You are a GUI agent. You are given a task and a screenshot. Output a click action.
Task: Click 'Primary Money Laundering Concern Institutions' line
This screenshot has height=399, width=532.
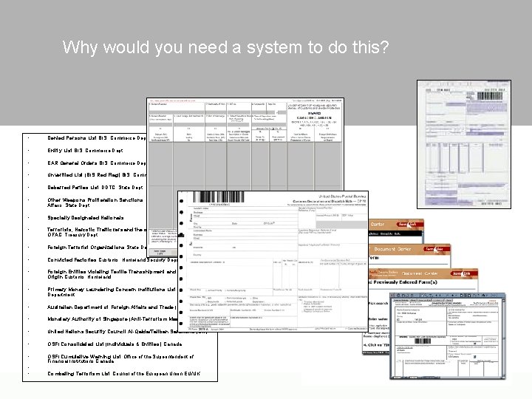click(112, 292)
